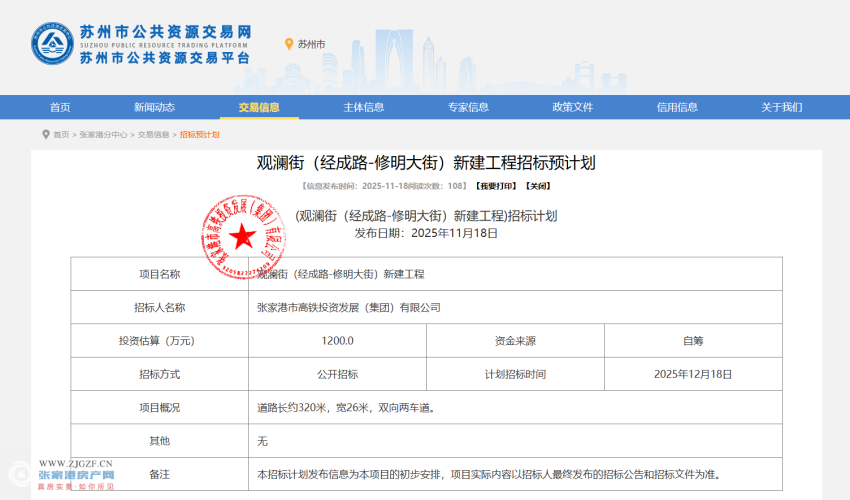Click 张家港分中心 breadcrumb link
850x500 pixels.
coord(103,134)
